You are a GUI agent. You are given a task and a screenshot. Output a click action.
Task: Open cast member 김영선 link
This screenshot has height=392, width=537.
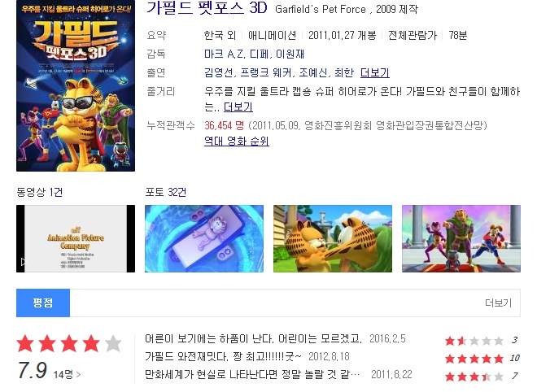[219, 72]
